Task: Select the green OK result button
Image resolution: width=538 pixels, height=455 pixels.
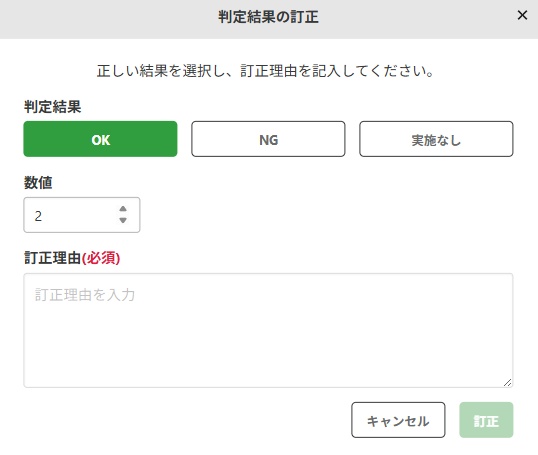Action: [100, 139]
